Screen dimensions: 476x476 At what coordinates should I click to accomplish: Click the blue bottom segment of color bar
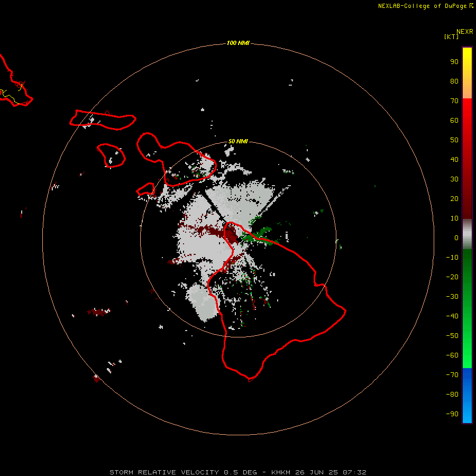click(x=467, y=396)
